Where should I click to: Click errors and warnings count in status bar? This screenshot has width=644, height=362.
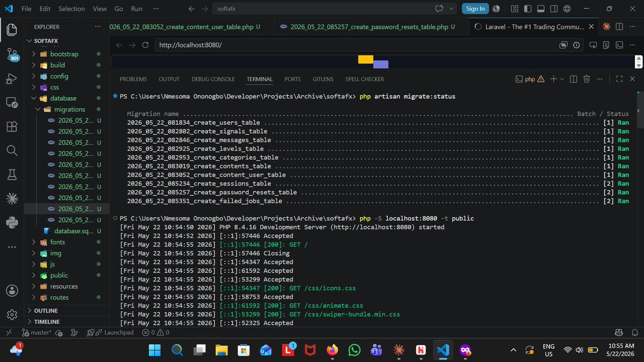click(x=156, y=333)
